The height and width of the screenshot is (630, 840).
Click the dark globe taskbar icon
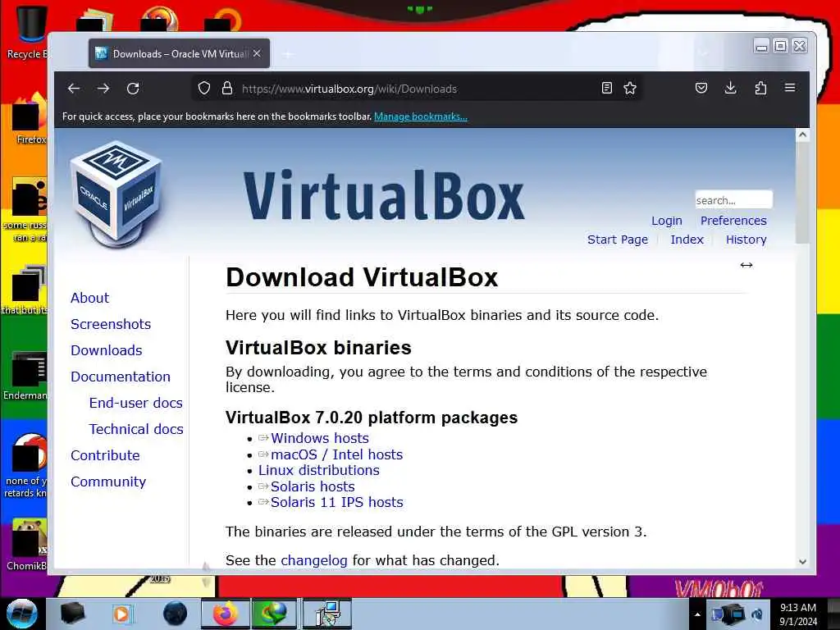pos(176,614)
